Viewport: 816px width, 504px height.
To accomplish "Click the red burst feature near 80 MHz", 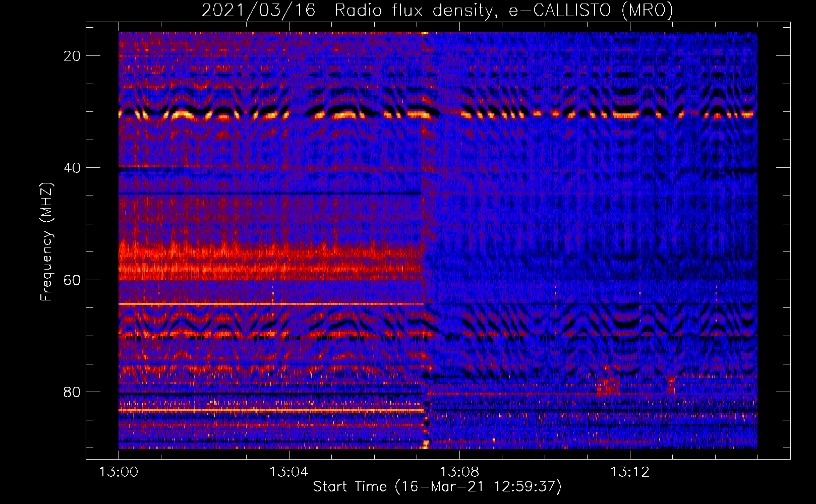I will tap(607, 387).
